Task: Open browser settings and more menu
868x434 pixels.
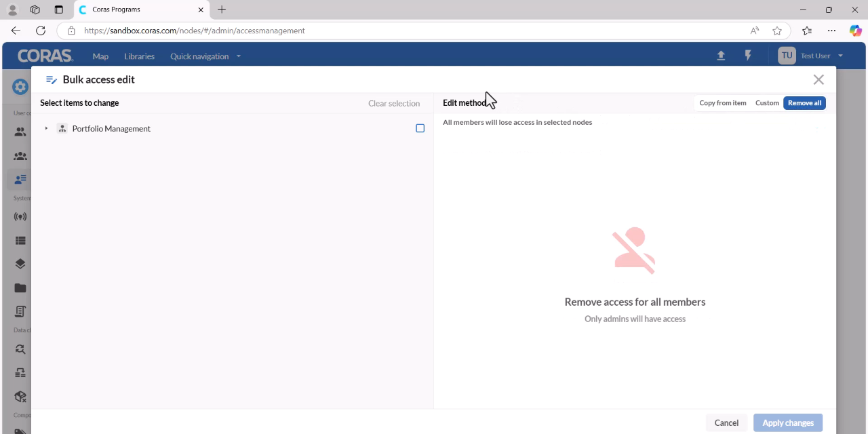Action: click(x=831, y=31)
